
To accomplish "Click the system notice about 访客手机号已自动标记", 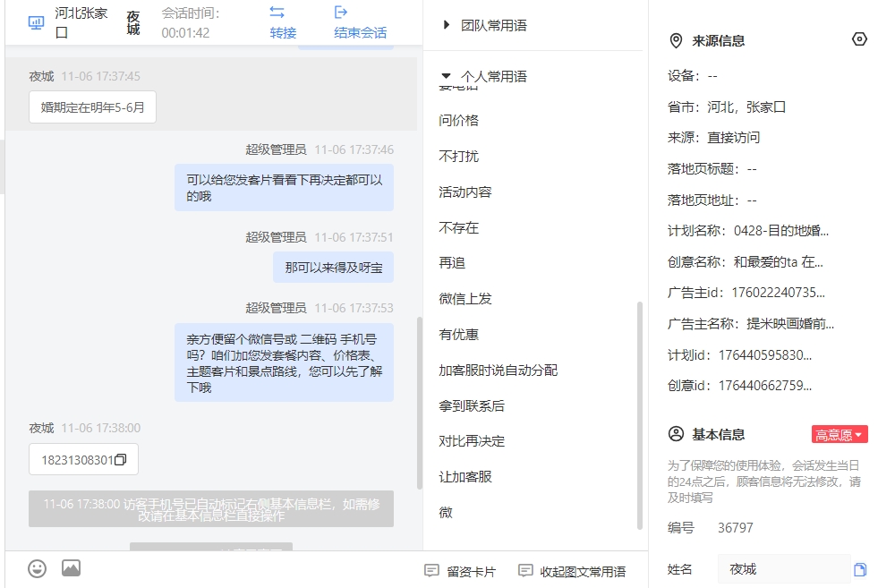I will click(x=211, y=509).
